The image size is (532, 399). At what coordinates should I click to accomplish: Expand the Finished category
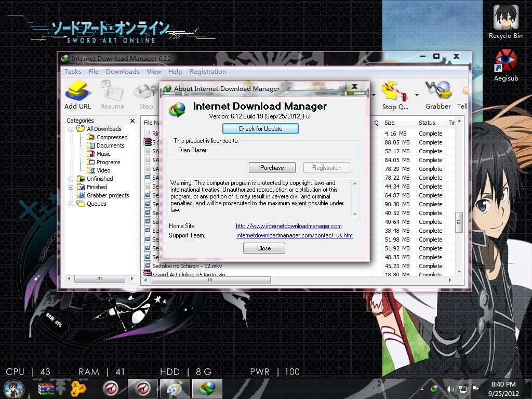71,187
